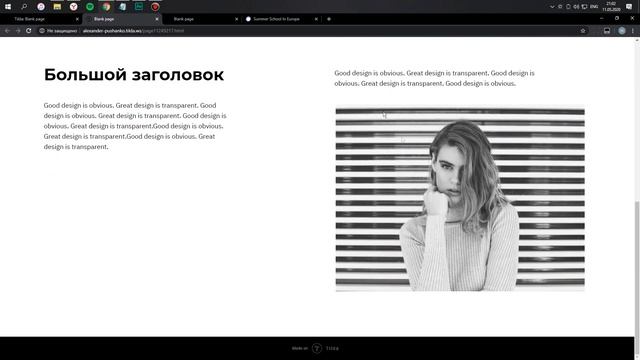Open the Windows Start menu

click(8, 7)
